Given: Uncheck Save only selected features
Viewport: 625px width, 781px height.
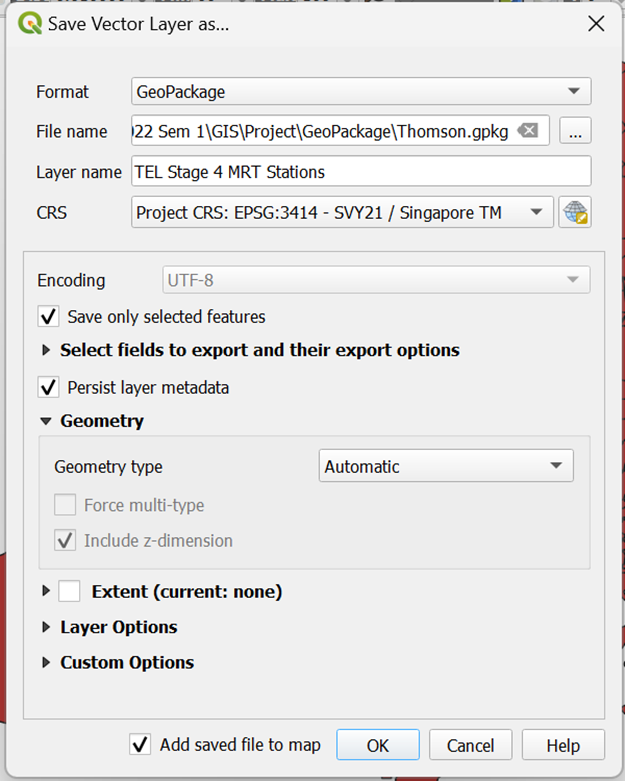Looking at the screenshot, I should [48, 317].
